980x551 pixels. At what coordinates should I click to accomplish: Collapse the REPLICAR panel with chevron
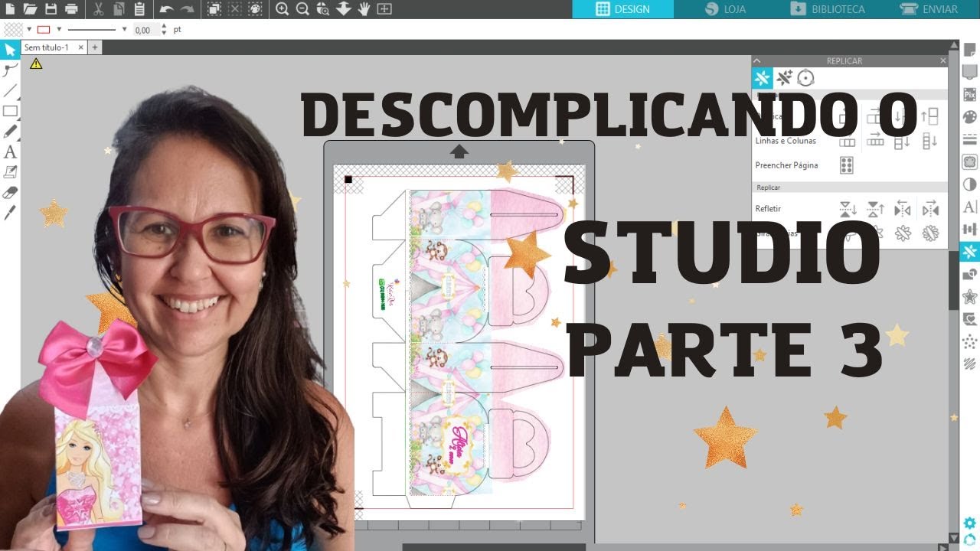coord(757,60)
